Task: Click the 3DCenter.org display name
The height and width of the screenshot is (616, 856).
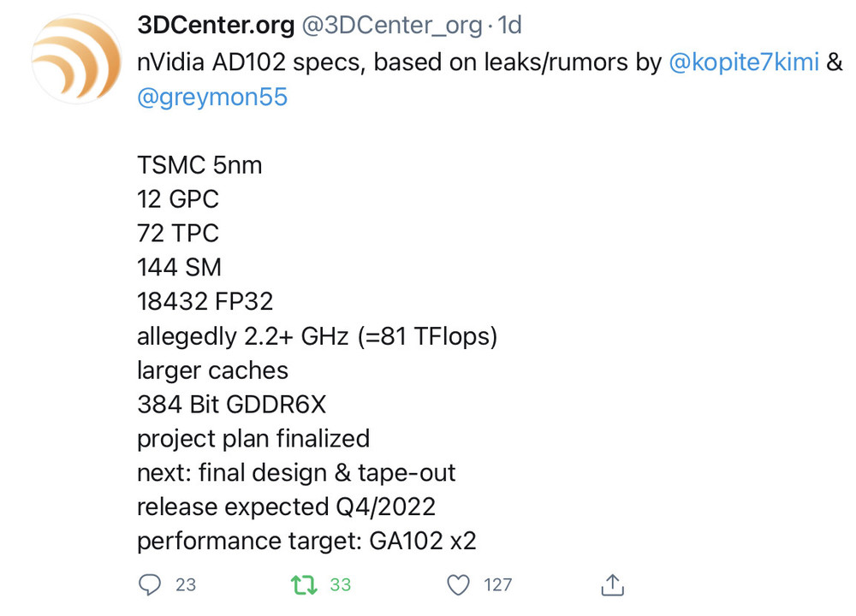Action: [x=216, y=27]
